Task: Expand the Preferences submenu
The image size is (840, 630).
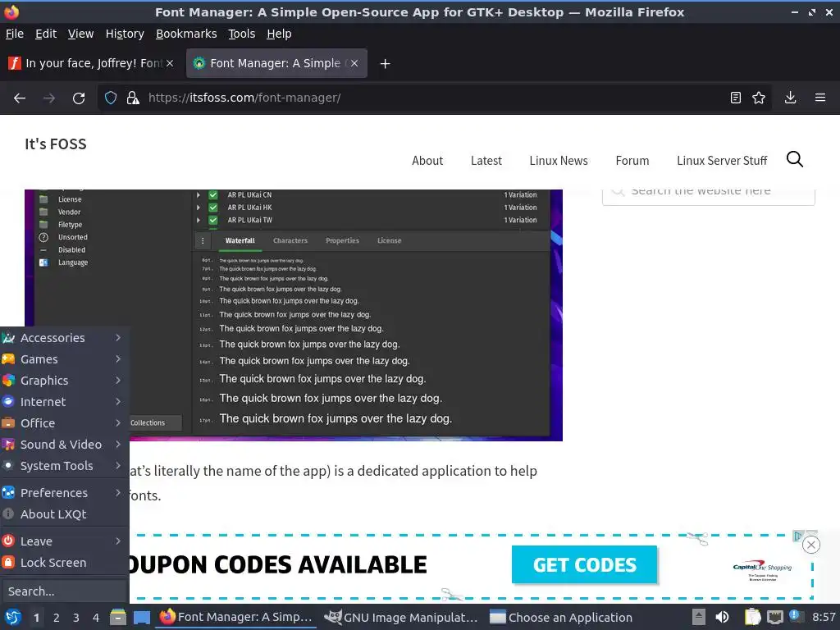Action: pyautogui.click(x=64, y=493)
